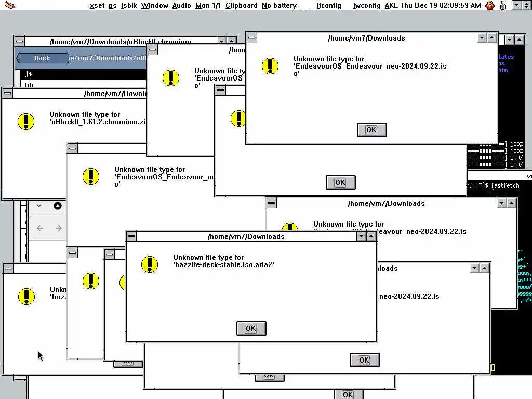Click 'bazzite-deck-stable.iso.aria2' message text
This screenshot has width=532, height=399.
tap(223, 264)
